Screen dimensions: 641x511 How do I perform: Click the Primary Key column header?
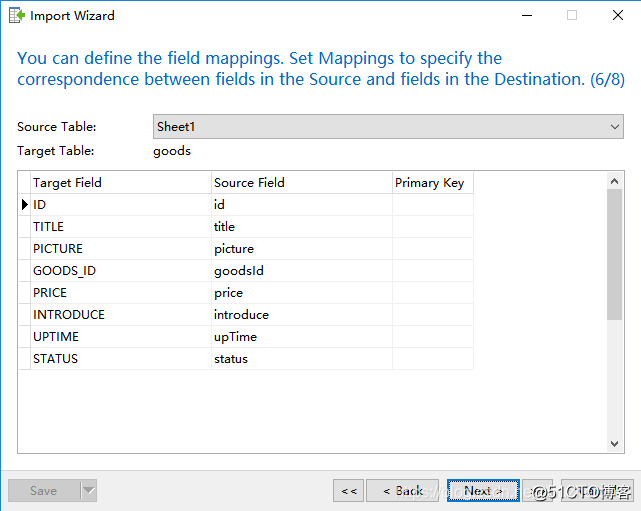[x=433, y=183]
